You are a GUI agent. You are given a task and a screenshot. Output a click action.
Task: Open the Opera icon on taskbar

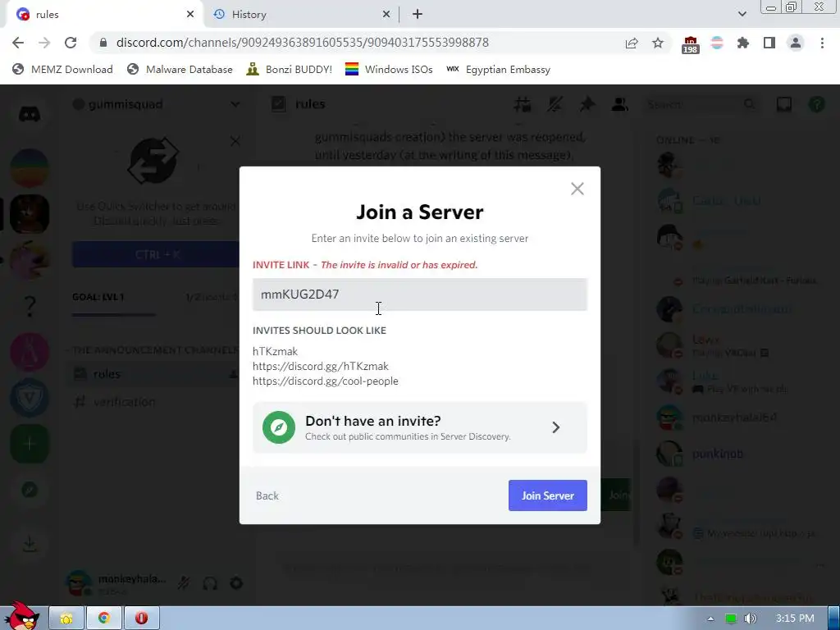pos(141,619)
